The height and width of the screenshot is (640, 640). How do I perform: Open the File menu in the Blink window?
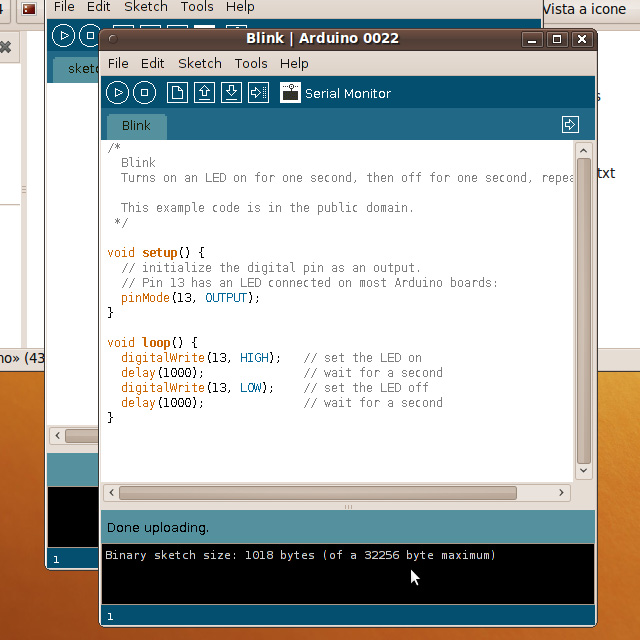(118, 63)
